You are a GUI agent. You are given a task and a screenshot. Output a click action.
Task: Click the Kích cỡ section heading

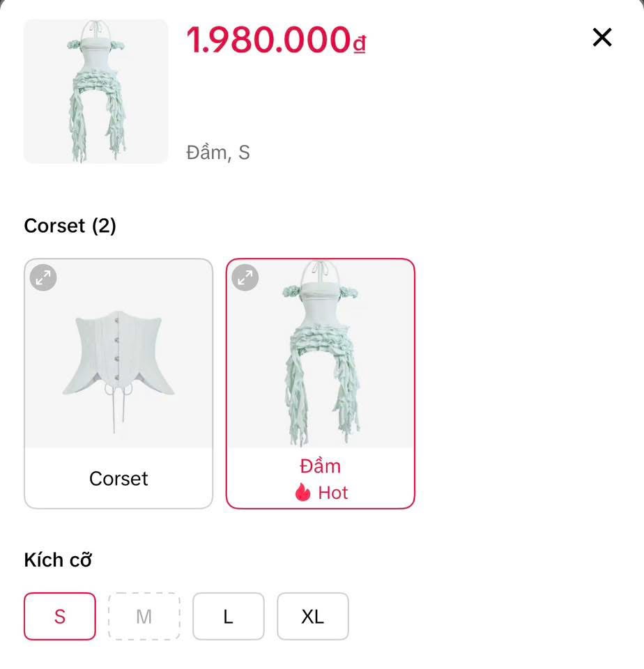[x=58, y=560]
